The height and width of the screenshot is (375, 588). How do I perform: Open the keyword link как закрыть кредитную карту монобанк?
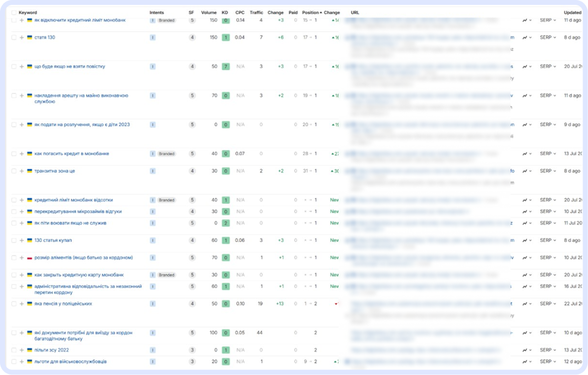pyautogui.click(x=78, y=275)
